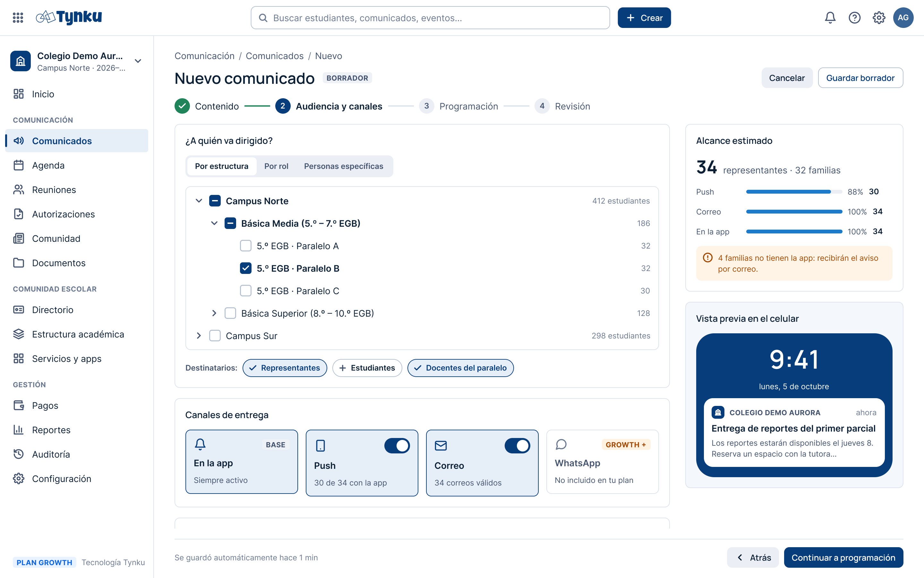This screenshot has height=578, width=924.
Task: Go to Inicio in sidebar
Action: pyautogui.click(x=76, y=94)
